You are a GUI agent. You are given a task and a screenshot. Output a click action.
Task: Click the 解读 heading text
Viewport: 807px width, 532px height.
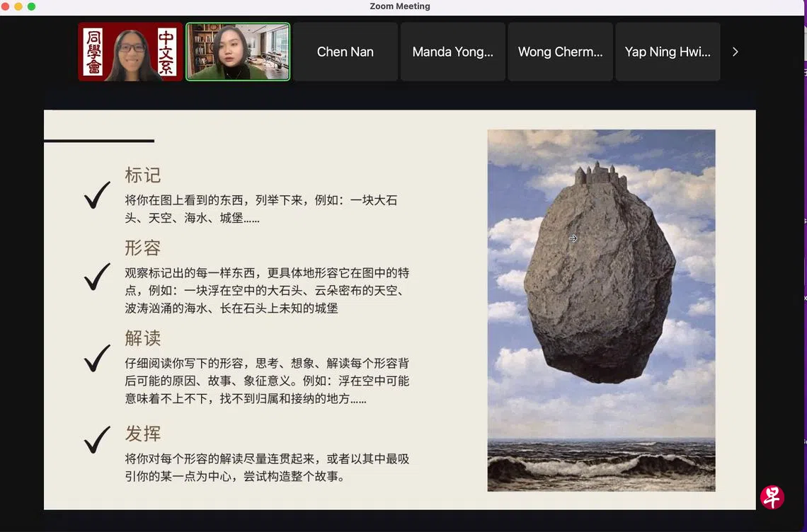pos(143,338)
